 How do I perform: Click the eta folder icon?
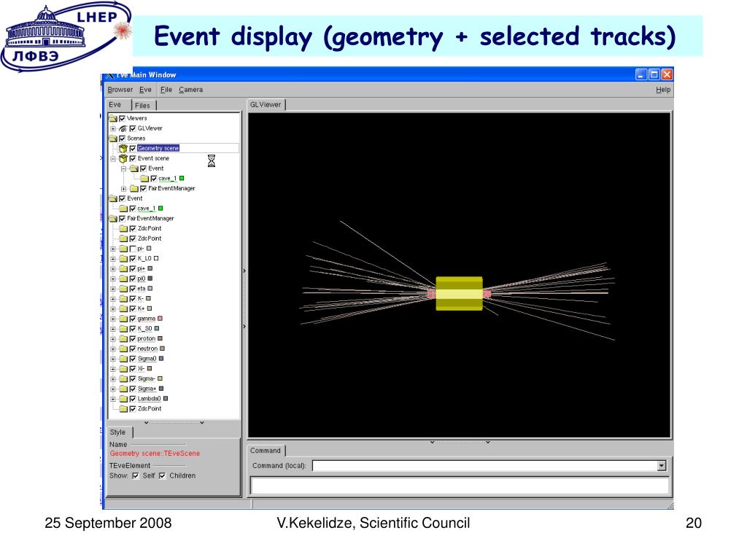pos(123,289)
